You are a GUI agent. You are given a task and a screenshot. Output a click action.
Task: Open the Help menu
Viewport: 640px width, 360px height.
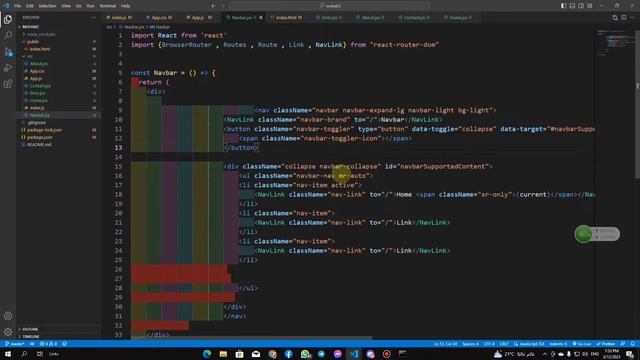(x=125, y=6)
